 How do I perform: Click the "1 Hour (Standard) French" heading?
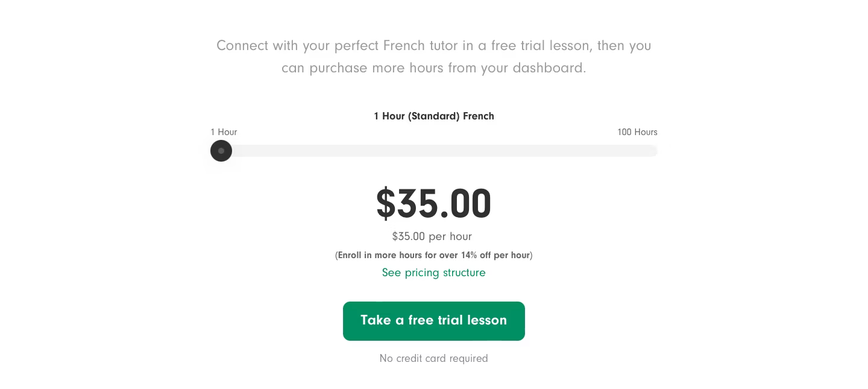(434, 116)
